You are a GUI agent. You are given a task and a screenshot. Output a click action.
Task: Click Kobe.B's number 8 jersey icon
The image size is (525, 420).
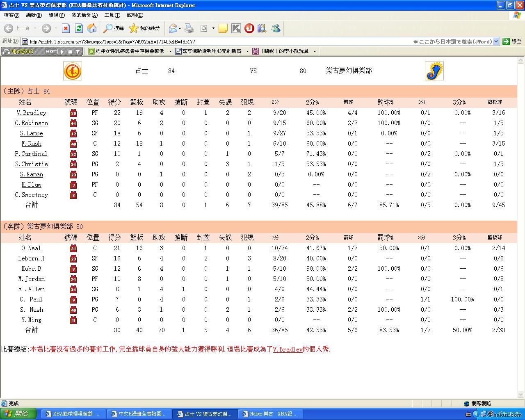[73, 269]
